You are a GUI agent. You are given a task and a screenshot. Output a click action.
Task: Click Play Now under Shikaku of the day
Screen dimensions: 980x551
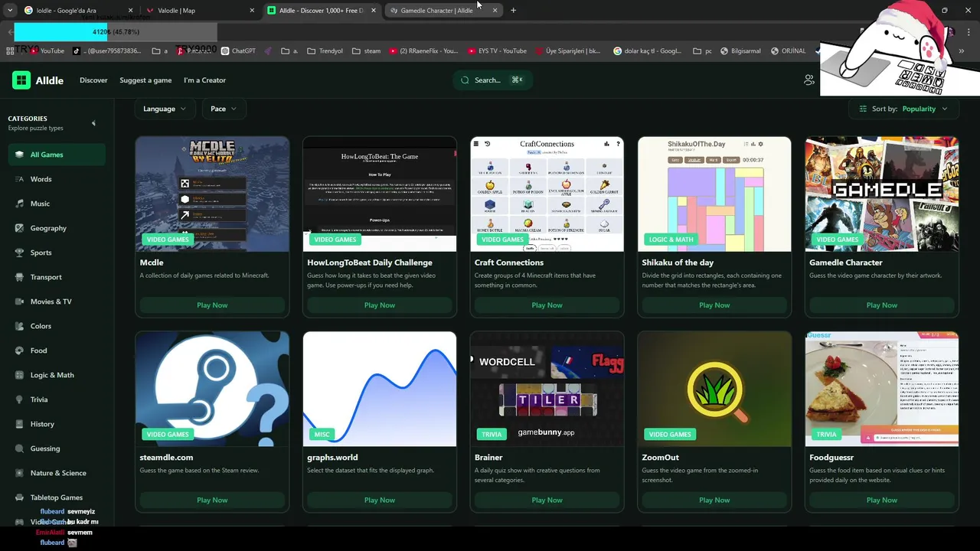pyautogui.click(x=714, y=305)
